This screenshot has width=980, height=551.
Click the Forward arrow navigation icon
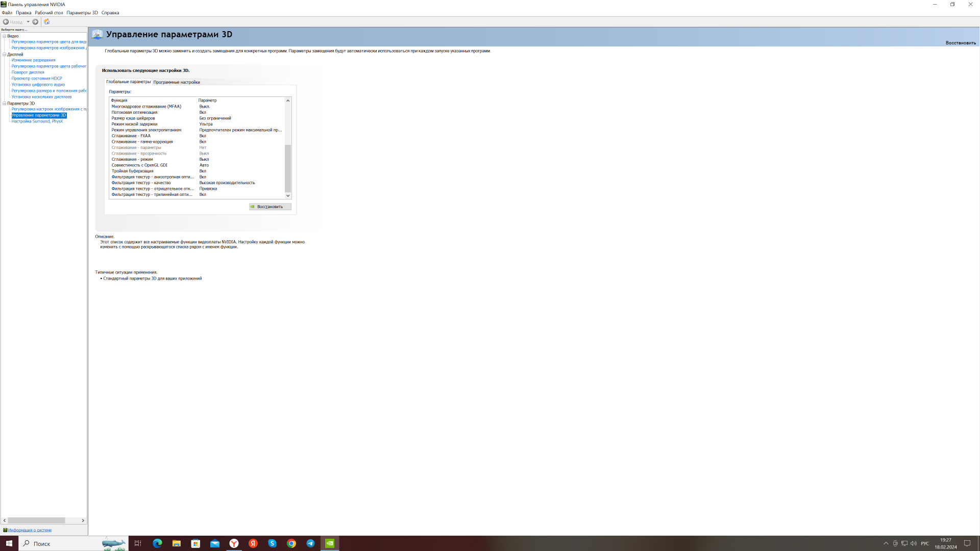click(35, 21)
